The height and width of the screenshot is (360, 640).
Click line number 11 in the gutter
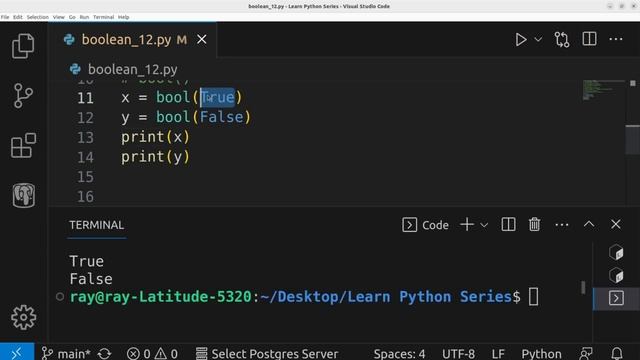(x=85, y=98)
